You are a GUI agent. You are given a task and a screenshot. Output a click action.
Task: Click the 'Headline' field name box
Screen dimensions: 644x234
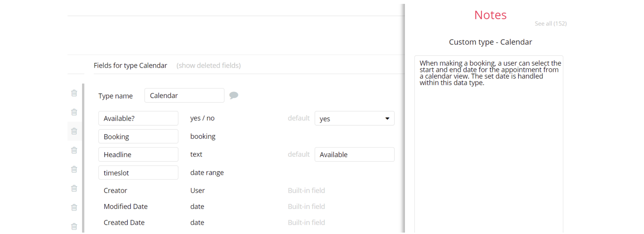coord(138,155)
